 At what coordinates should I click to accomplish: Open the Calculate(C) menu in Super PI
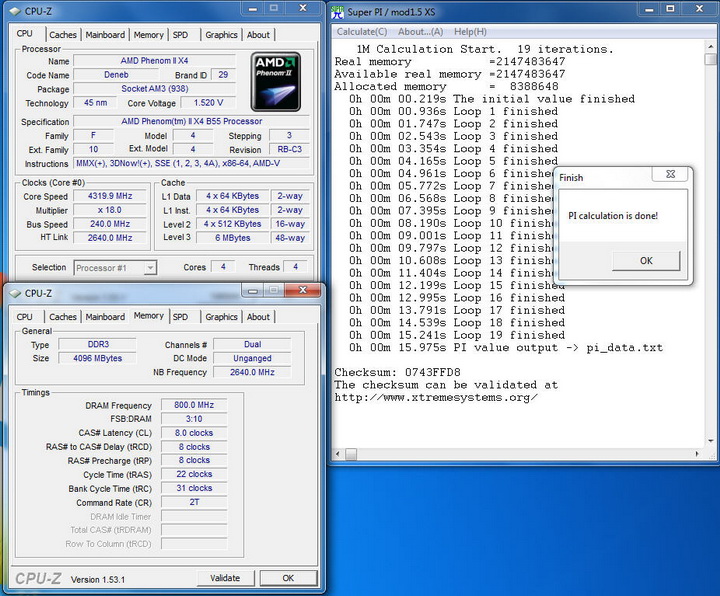click(362, 32)
